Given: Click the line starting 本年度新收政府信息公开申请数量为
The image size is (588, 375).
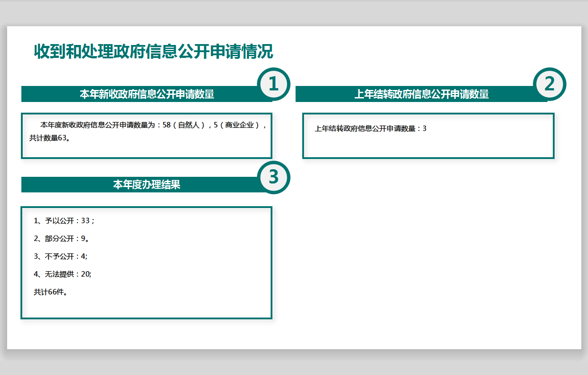Looking at the screenshot, I should click(x=154, y=125).
